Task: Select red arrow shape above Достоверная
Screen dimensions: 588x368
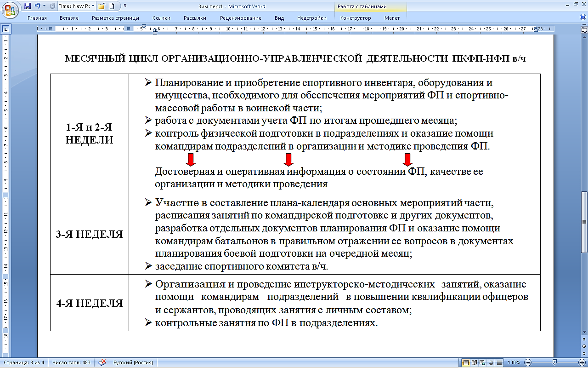Action: [x=191, y=159]
